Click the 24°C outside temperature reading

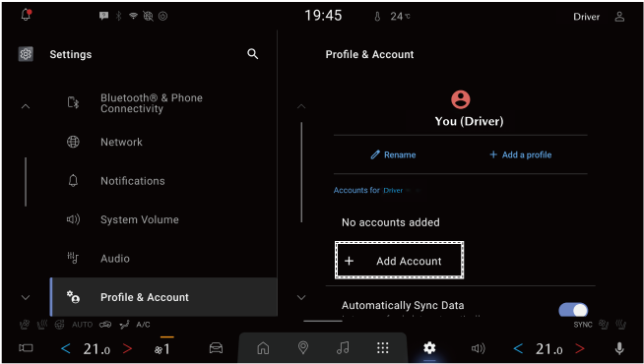[x=401, y=17]
